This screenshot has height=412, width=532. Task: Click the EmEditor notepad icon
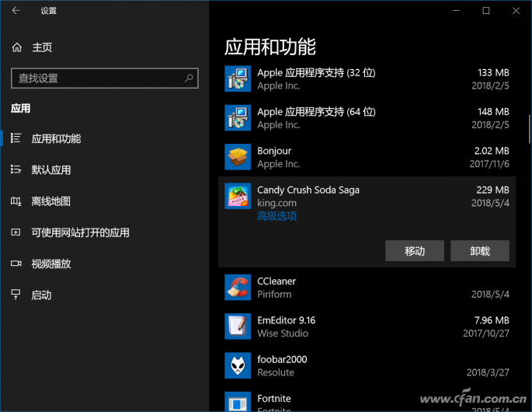[238, 326]
